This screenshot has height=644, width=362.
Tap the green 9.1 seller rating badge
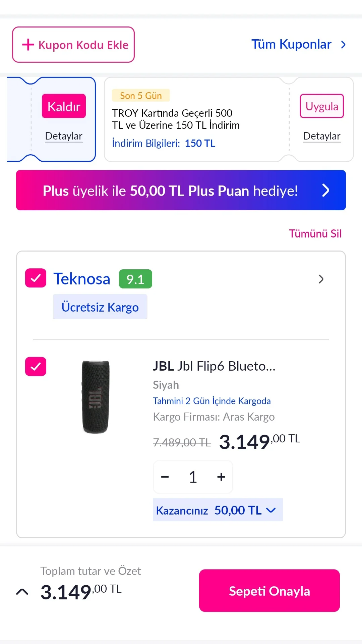135,279
